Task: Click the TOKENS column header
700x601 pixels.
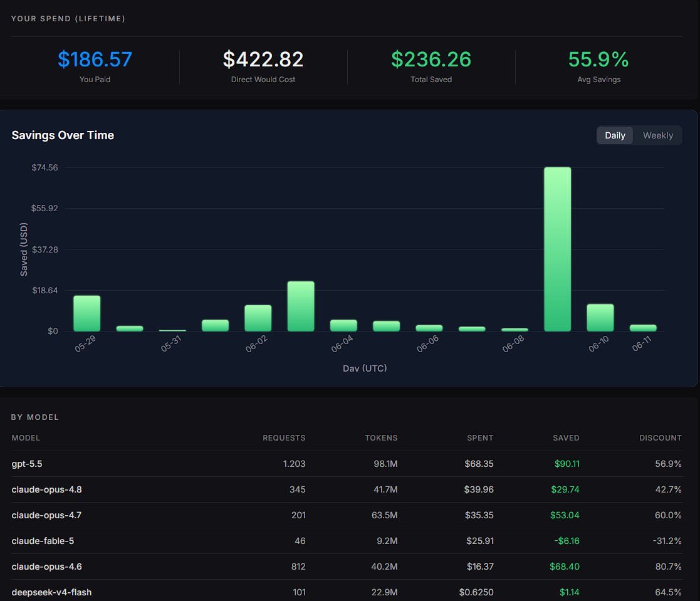Action: pyautogui.click(x=381, y=437)
